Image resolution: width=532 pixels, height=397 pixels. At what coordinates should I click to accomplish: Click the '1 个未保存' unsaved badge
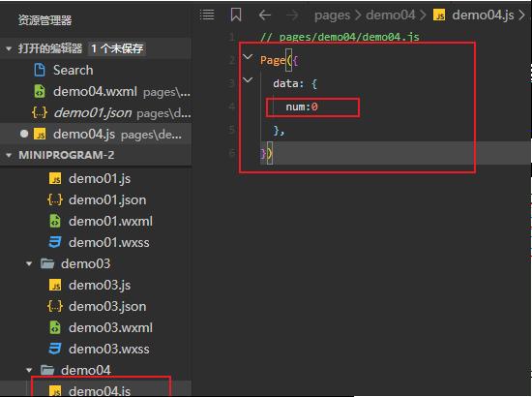click(117, 49)
